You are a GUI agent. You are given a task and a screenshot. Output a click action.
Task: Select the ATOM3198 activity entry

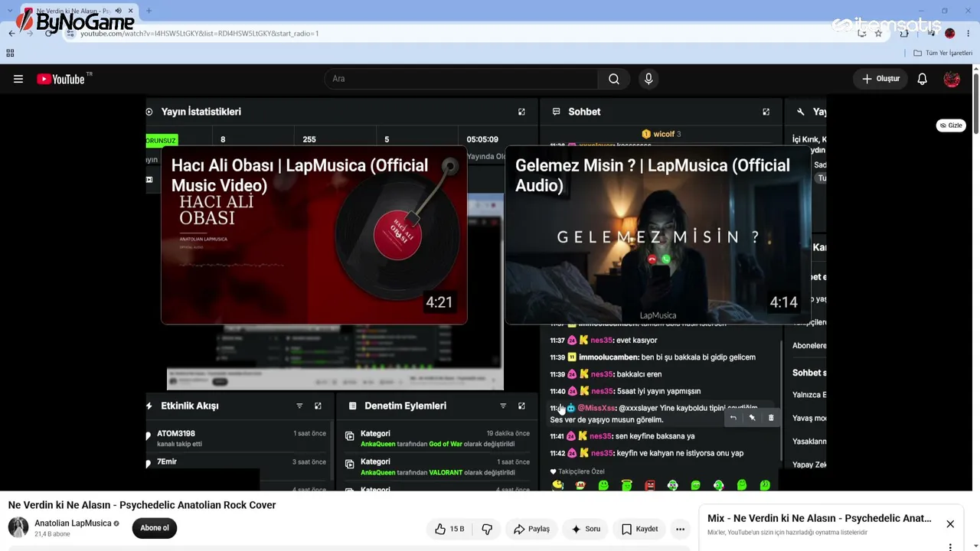click(240, 439)
